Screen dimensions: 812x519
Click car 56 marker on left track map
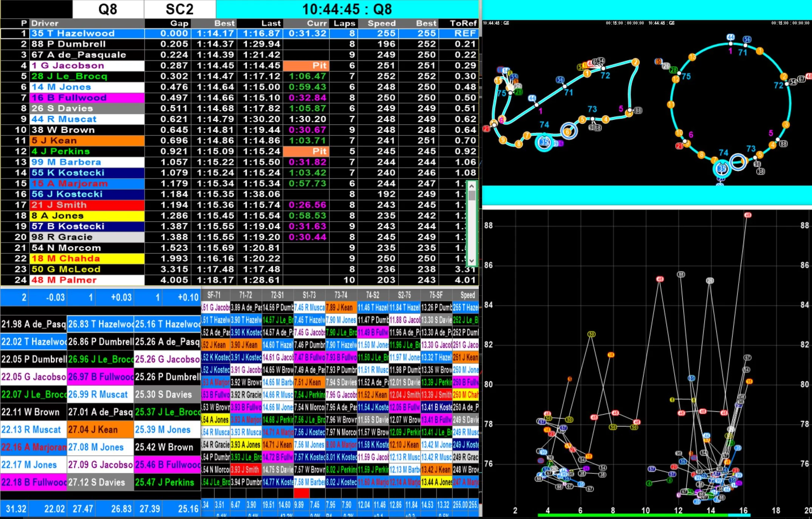(x=560, y=80)
